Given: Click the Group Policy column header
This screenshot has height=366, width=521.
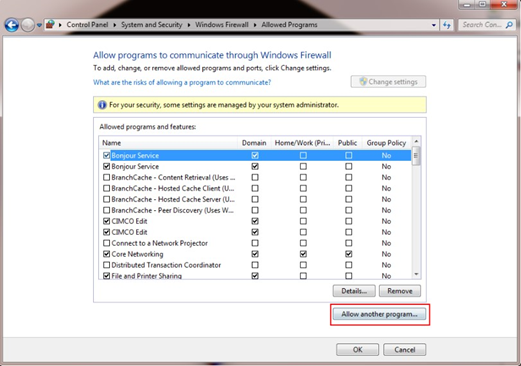Looking at the screenshot, I should coord(386,143).
